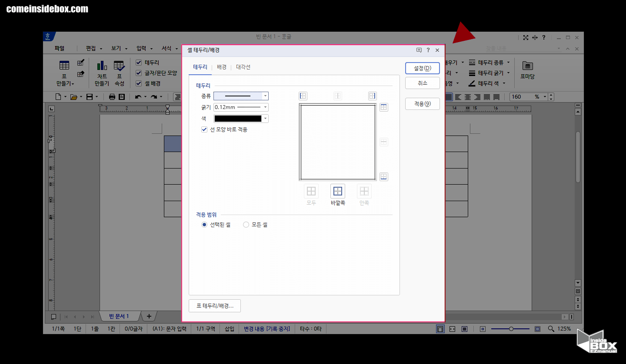Image resolution: width=626 pixels, height=364 pixels.
Task: Click the top border line icon
Action: click(383, 107)
